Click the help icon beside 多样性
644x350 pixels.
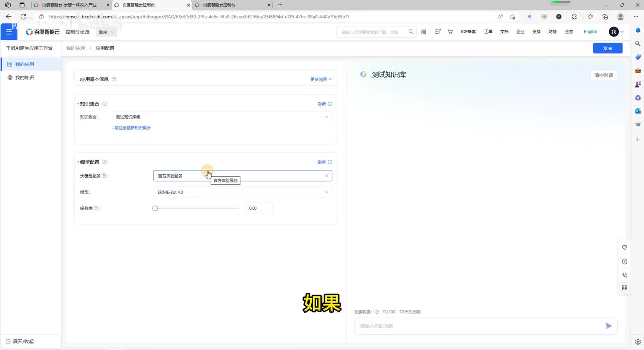coord(96,208)
